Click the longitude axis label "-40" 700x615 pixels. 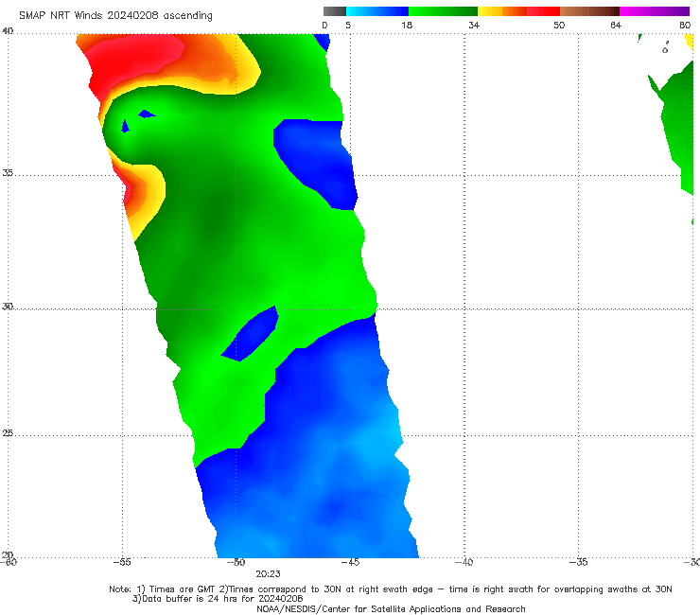tap(464, 562)
